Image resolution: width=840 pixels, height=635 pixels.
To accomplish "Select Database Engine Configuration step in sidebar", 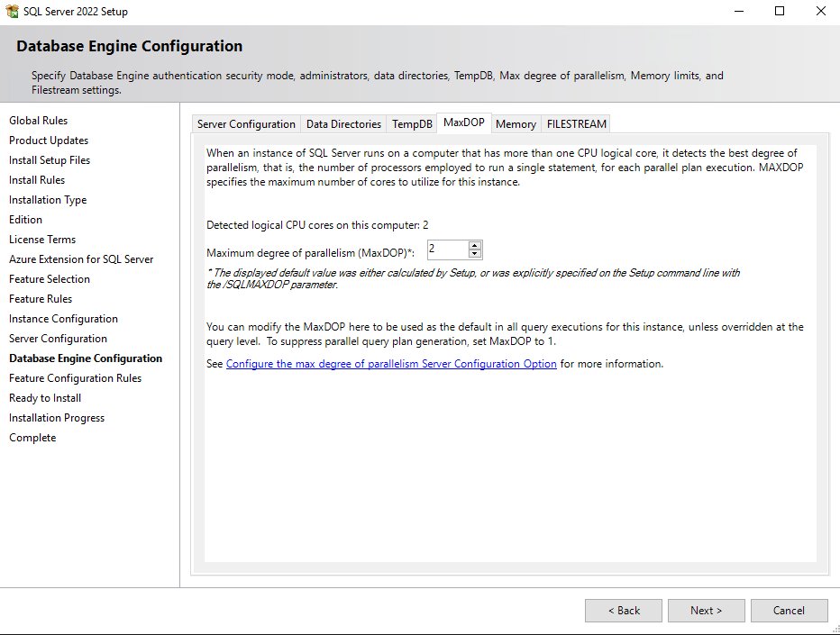I will click(86, 358).
